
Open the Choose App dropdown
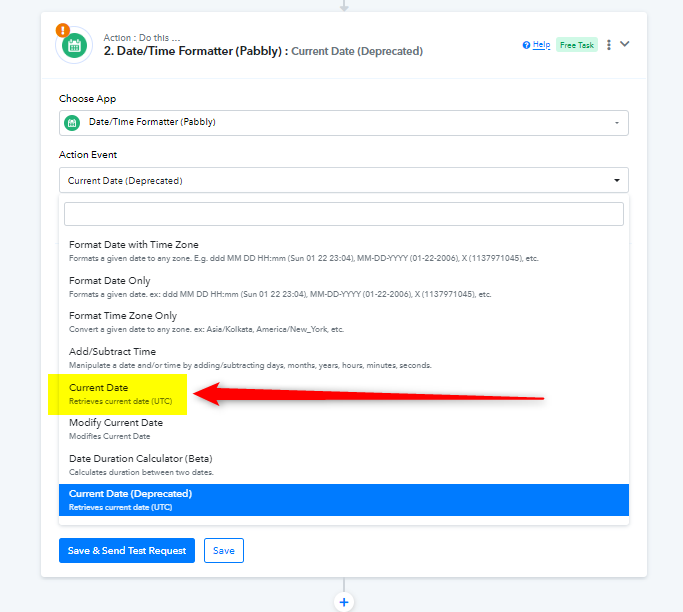coord(344,123)
